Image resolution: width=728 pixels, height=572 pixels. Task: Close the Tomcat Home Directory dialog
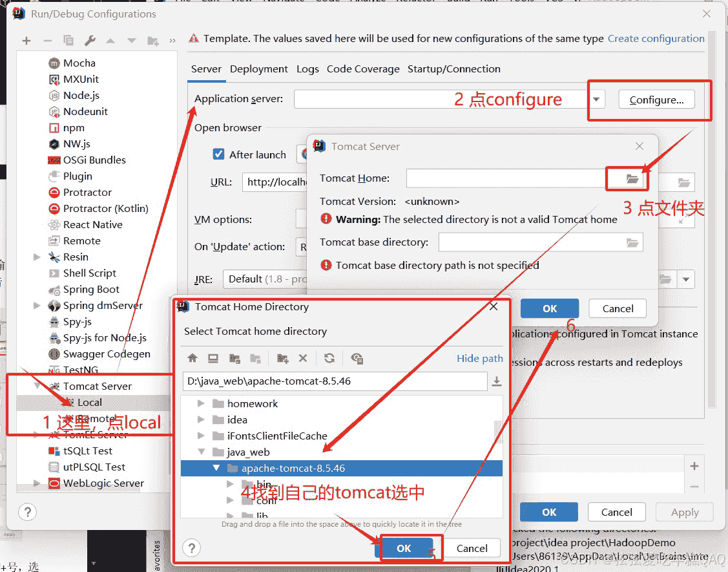[x=494, y=306]
